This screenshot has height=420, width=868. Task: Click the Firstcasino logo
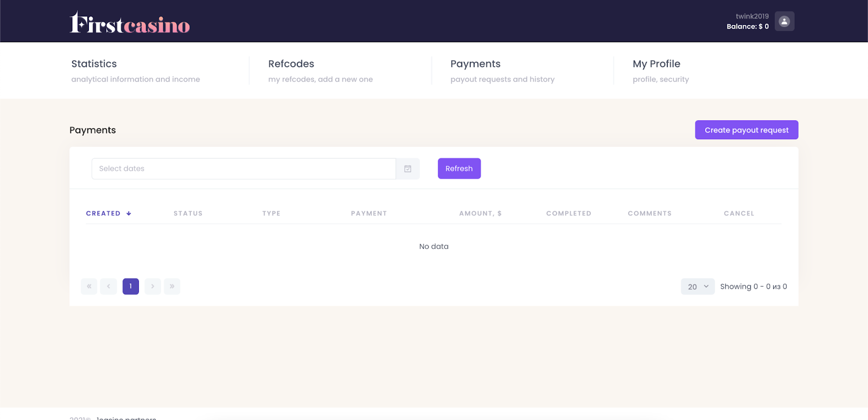click(x=130, y=23)
